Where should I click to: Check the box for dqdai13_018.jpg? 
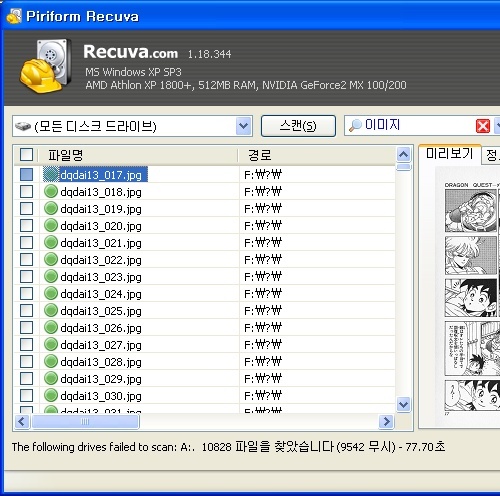(x=26, y=192)
